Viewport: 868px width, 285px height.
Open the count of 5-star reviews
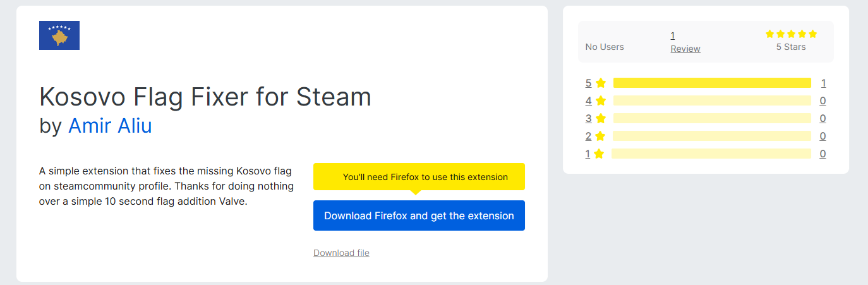[823, 83]
